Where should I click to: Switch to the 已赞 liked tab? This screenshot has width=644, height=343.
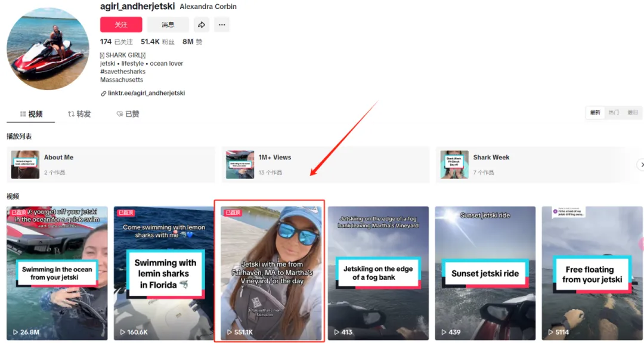[128, 114]
